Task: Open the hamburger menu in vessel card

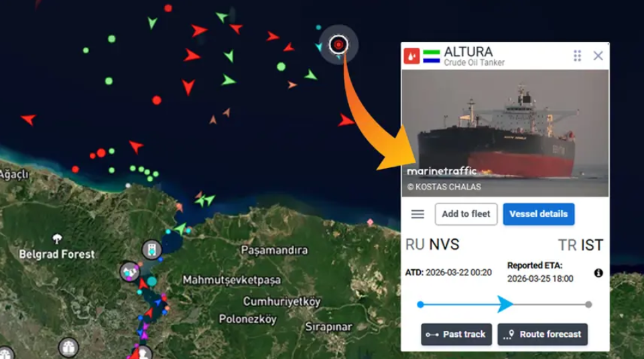Action: pyautogui.click(x=417, y=214)
